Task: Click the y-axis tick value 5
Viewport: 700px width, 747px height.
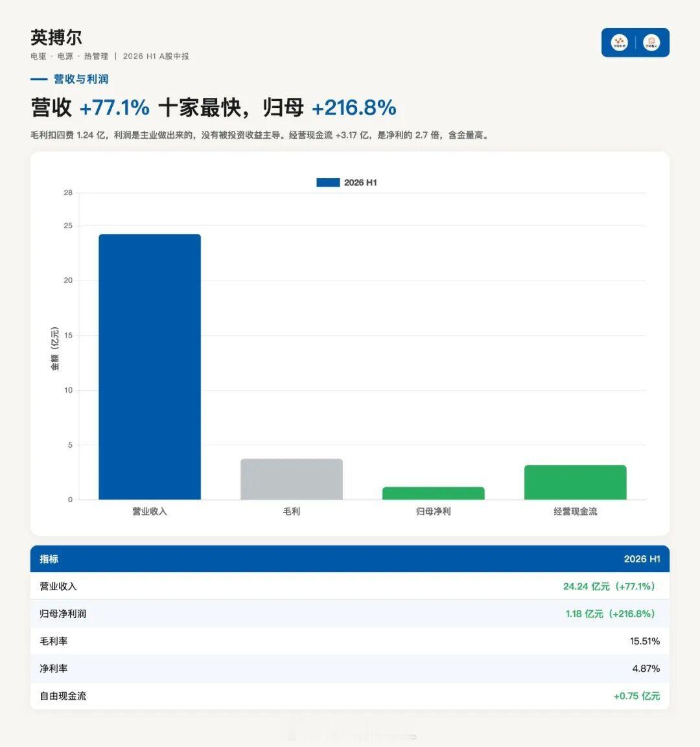Action: [x=70, y=445]
